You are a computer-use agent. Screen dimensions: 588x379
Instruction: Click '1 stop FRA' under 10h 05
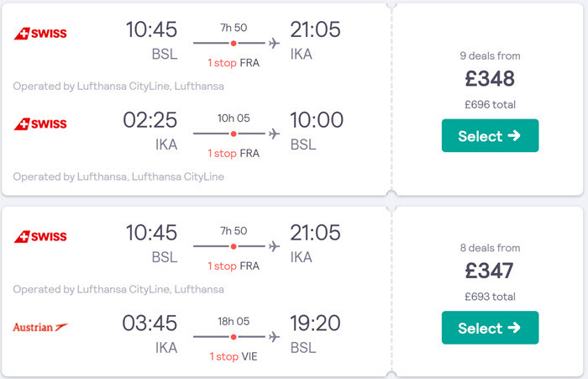click(234, 153)
